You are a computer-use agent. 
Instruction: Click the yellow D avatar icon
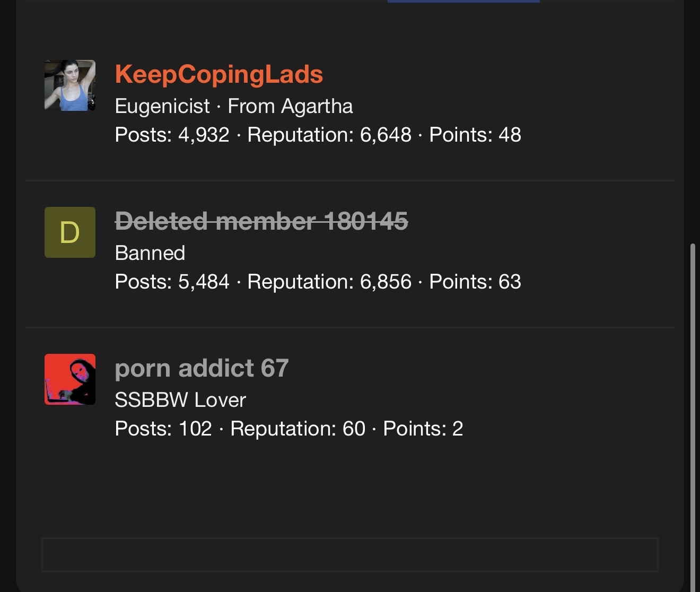70,232
